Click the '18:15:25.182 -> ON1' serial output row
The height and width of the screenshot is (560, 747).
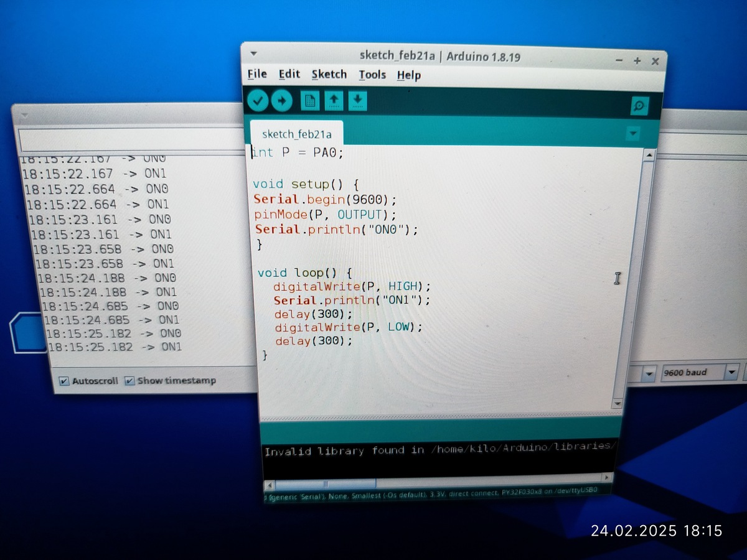pyautogui.click(x=115, y=347)
